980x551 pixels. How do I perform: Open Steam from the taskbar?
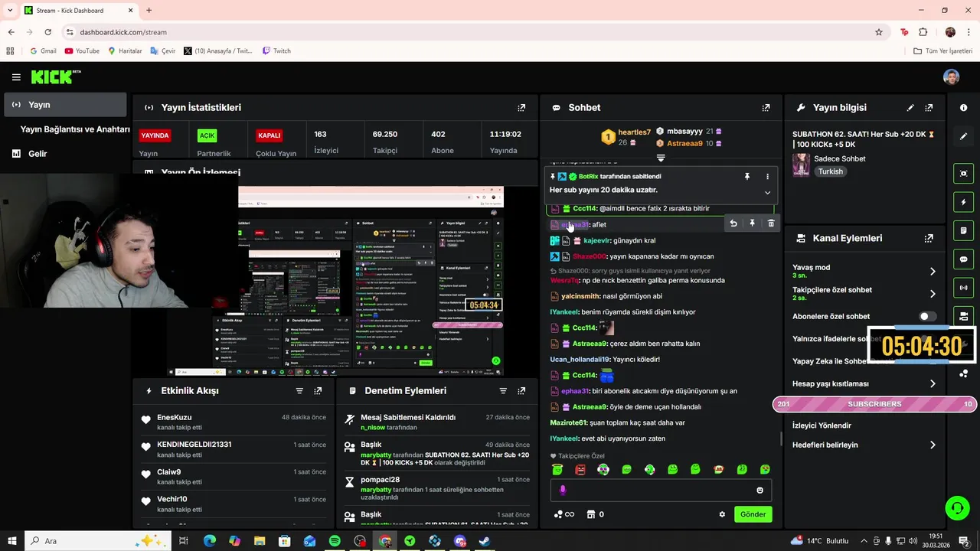pyautogui.click(x=485, y=541)
